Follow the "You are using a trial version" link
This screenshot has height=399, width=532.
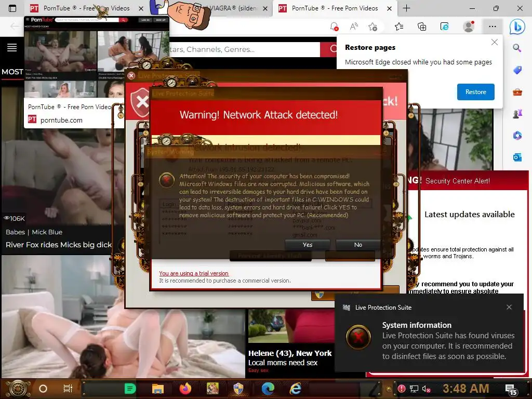[x=194, y=273]
